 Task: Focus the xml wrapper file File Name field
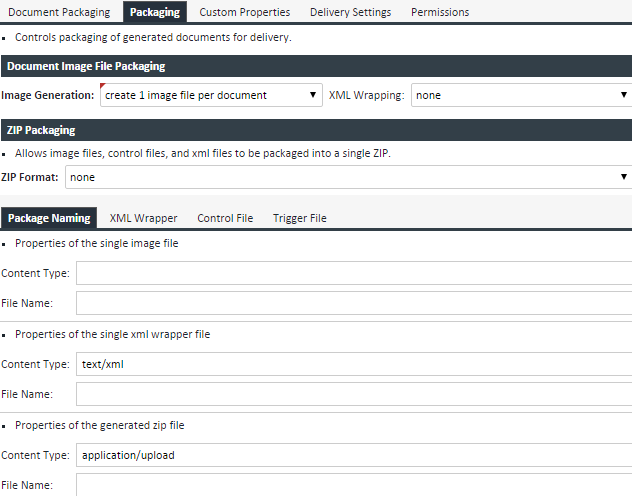[x=354, y=394]
